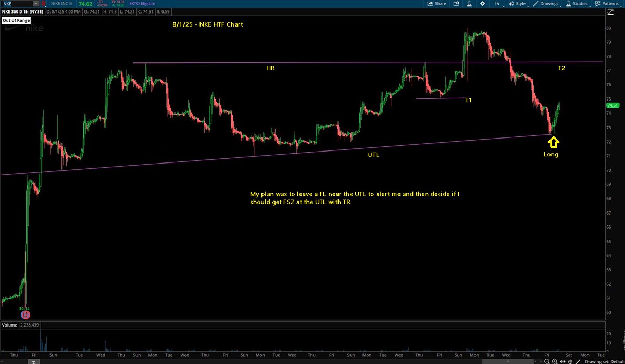This screenshot has height=364, width=625.
Task: Click the scale icon below Patterns
Action: tap(610, 11)
